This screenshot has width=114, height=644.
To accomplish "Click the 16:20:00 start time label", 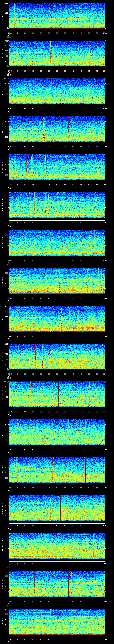I will (9, 184).
